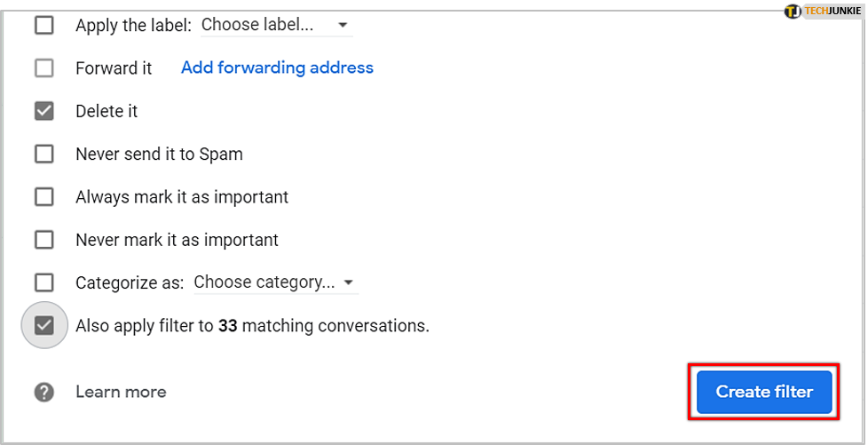Open Add forwarding address link
The width and height of the screenshot is (868, 445).
tap(277, 68)
